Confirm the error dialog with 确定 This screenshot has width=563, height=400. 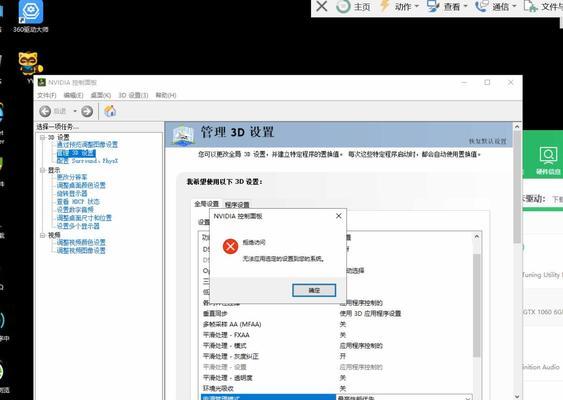pyautogui.click(x=314, y=290)
